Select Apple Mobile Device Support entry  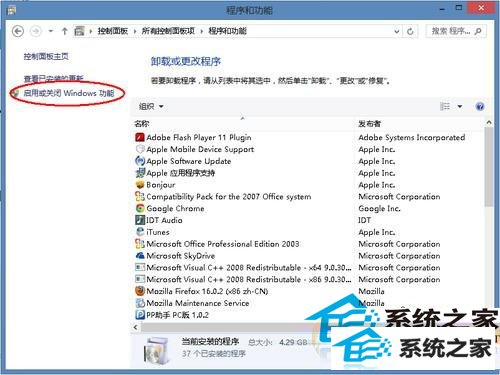pyautogui.click(x=200, y=149)
